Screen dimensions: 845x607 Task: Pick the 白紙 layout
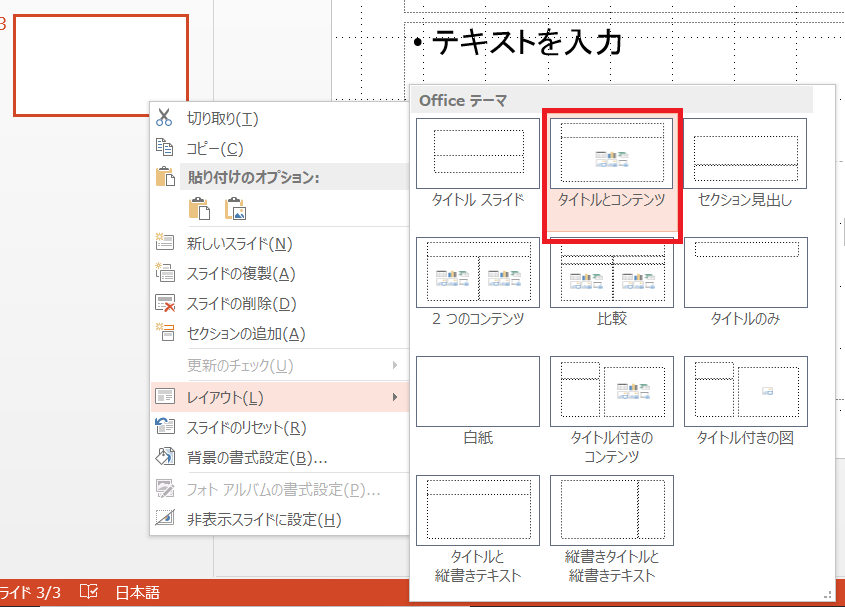tap(478, 402)
